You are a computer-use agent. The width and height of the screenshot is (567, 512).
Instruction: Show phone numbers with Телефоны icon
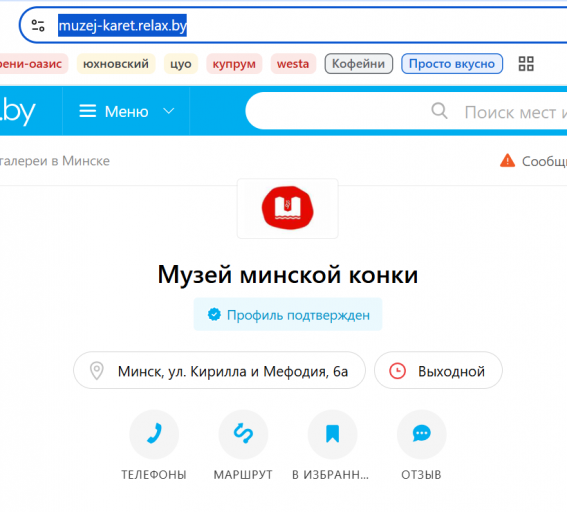(154, 434)
